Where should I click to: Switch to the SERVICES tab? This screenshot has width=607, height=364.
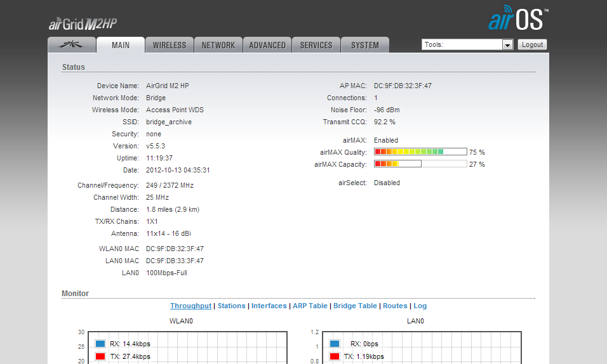316,45
